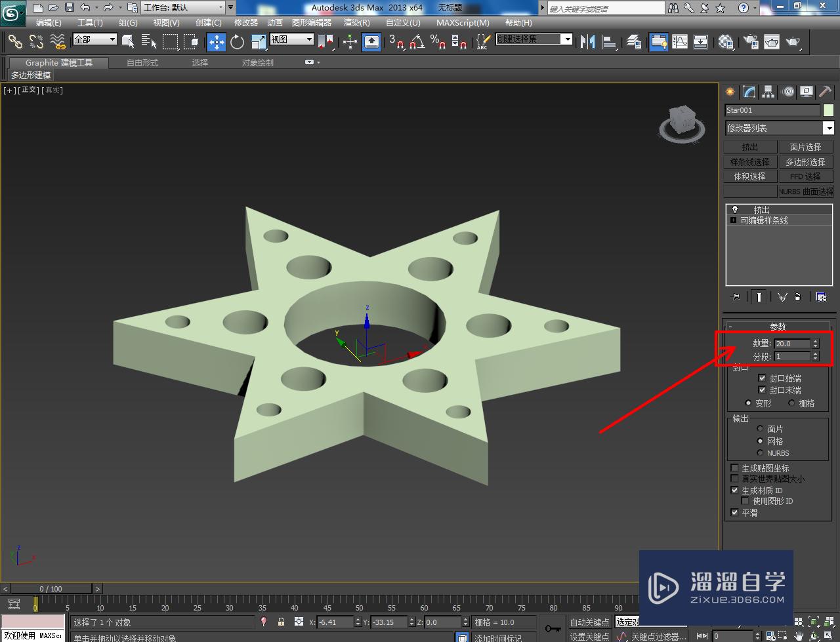
Task: Open the [+] viewport menu label
Action: coord(9,90)
